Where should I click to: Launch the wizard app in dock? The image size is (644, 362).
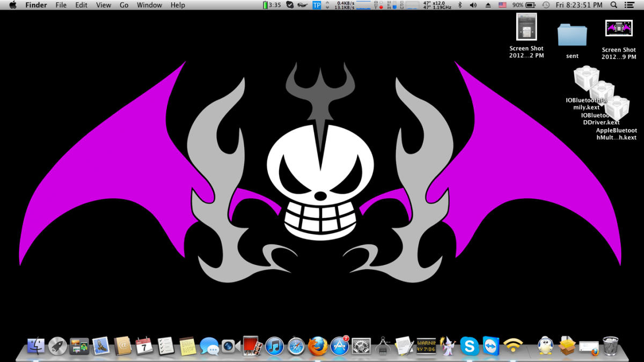coord(448,346)
